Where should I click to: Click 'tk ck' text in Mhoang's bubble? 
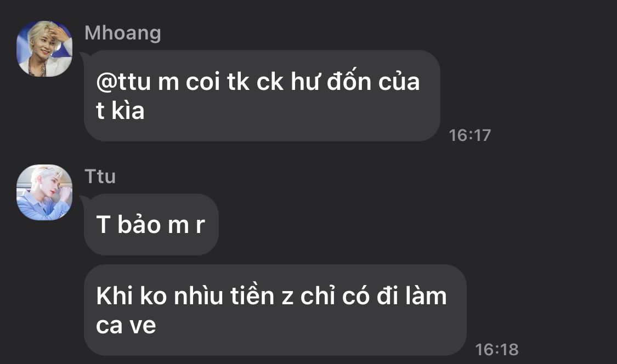click(255, 82)
